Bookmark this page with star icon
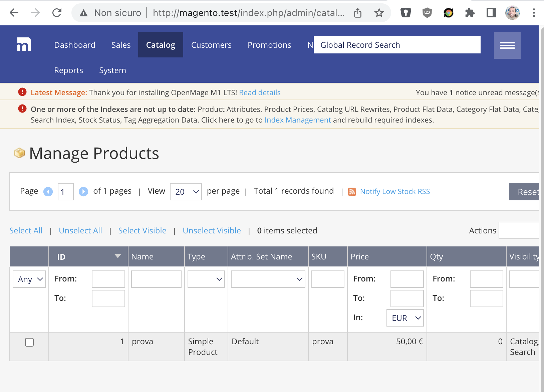Viewport: 544px width, 392px height. pos(379,13)
